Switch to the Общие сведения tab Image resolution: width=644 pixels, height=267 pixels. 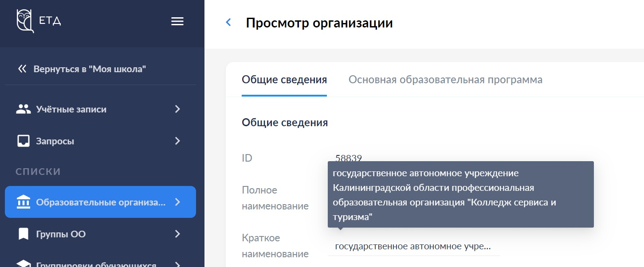coord(284,80)
